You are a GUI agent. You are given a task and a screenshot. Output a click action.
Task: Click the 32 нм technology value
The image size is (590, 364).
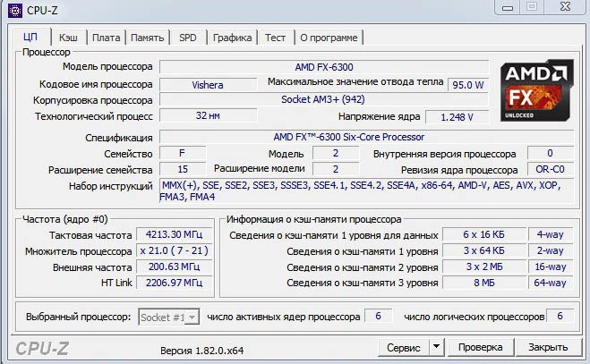[x=208, y=115]
